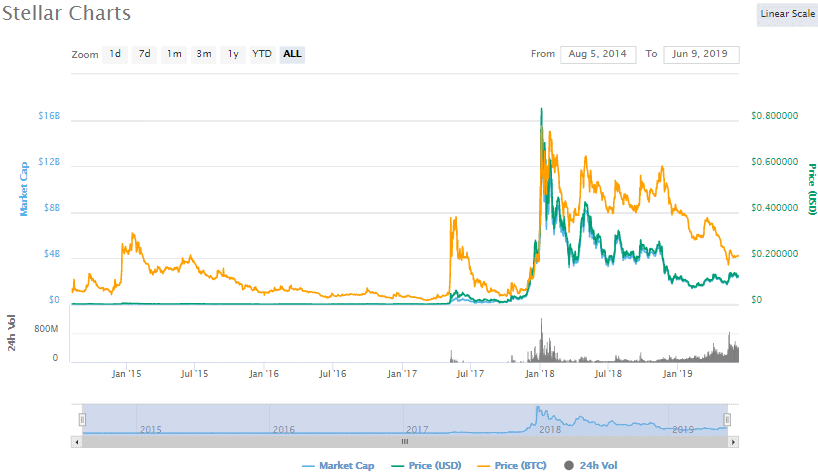Screen dimensions: 818x475
Task: Click the $16B market cap label
Action: point(49,116)
